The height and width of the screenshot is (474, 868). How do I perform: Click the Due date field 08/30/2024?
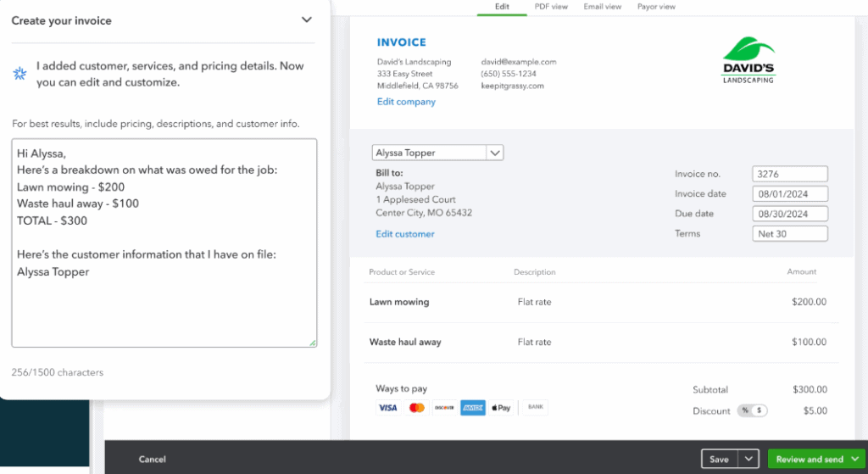pyautogui.click(x=789, y=214)
